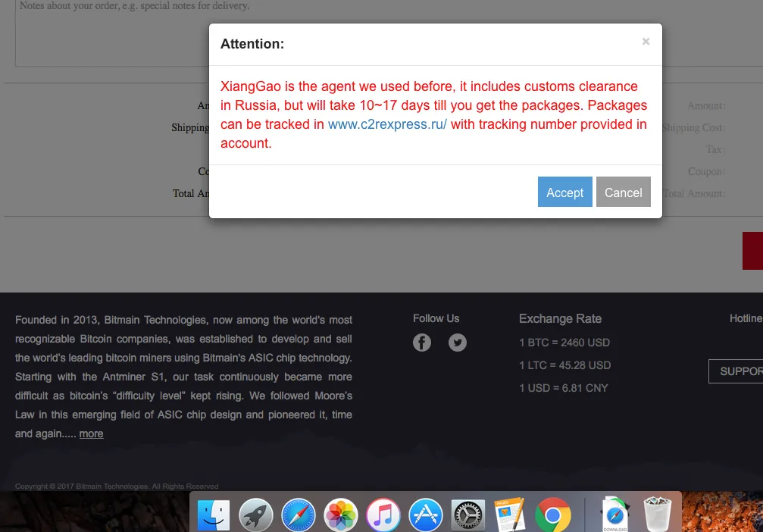Image resolution: width=763 pixels, height=532 pixels.
Task: Launch Safari from the dock
Action: [298, 515]
